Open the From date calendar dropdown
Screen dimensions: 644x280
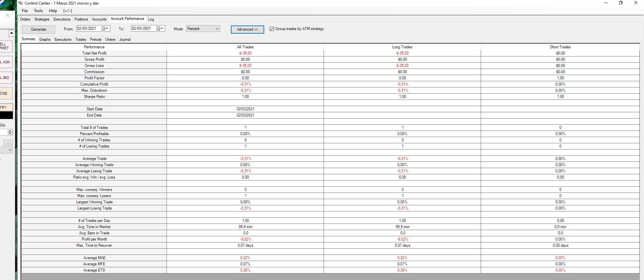[x=105, y=28]
